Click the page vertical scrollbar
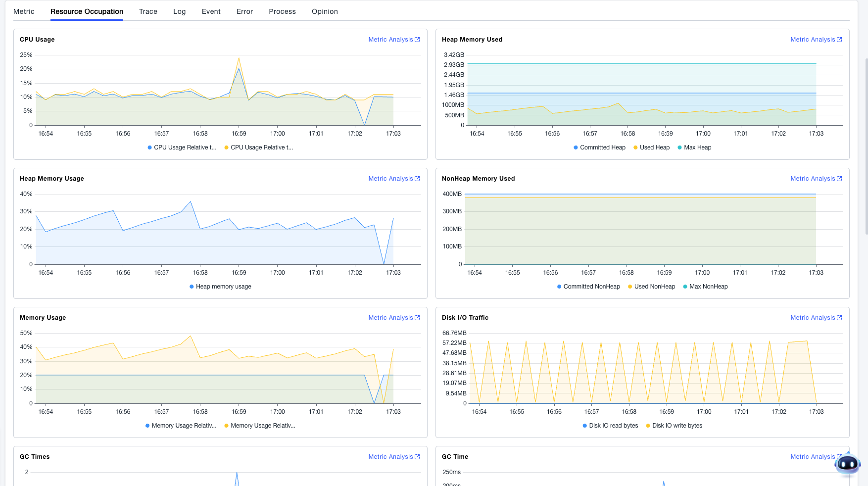Screen dimensions: 868x486 [866, 148]
